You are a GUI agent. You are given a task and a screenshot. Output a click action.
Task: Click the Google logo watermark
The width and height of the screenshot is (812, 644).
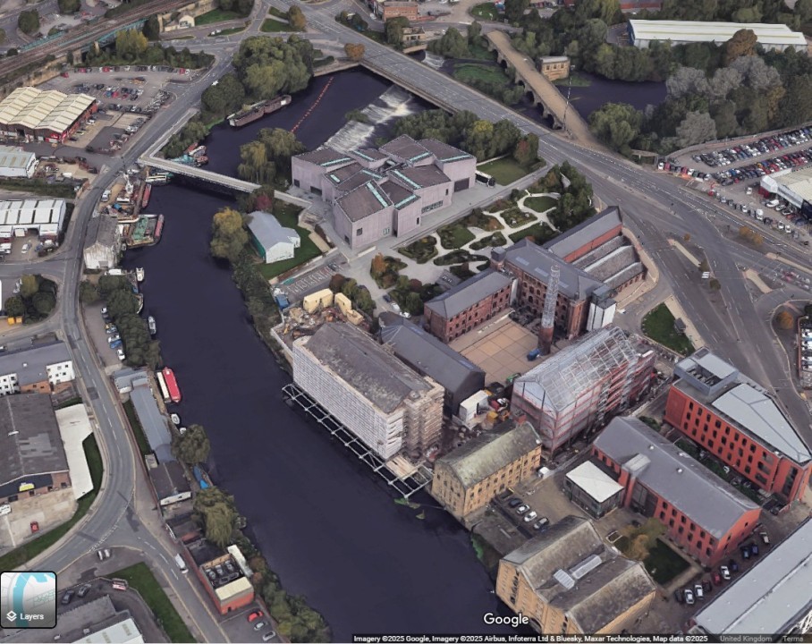coord(505,619)
